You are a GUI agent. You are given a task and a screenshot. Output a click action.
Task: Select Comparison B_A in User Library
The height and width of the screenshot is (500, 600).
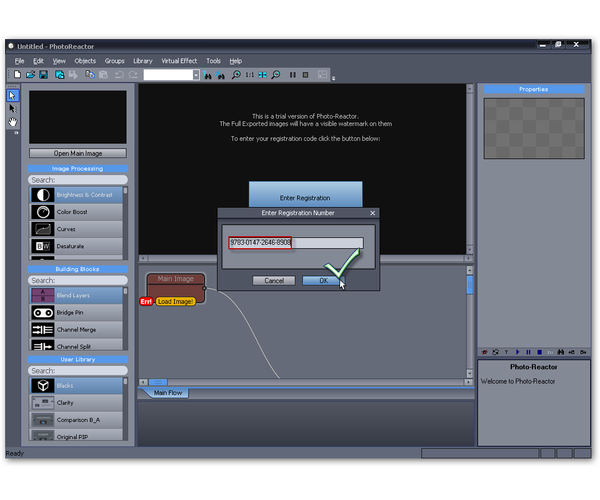pos(77,420)
